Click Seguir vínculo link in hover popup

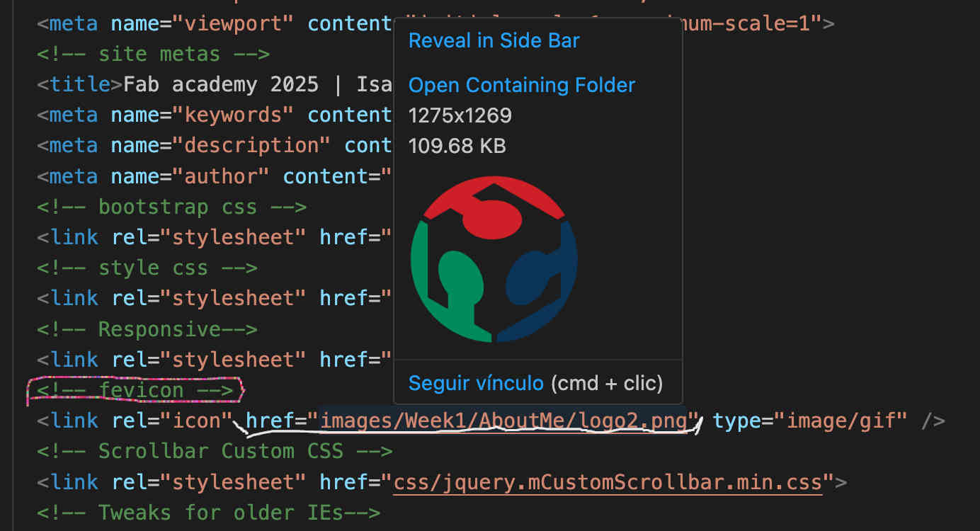(x=476, y=383)
